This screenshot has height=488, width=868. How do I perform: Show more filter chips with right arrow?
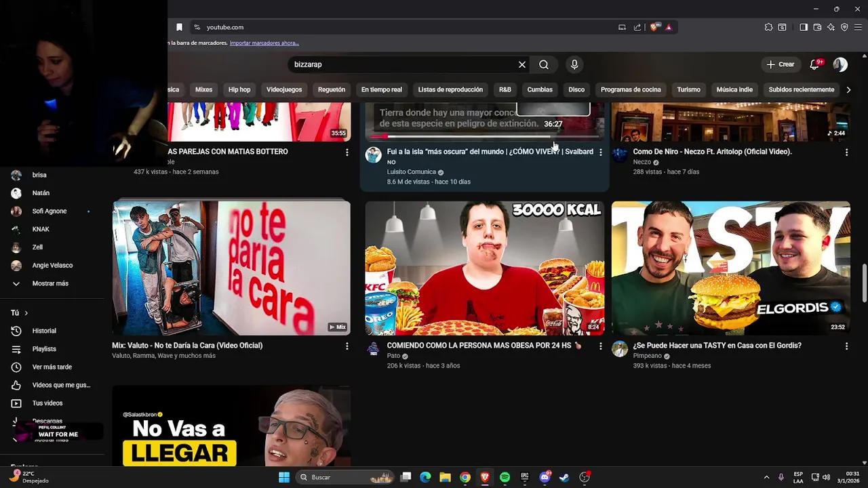point(848,89)
